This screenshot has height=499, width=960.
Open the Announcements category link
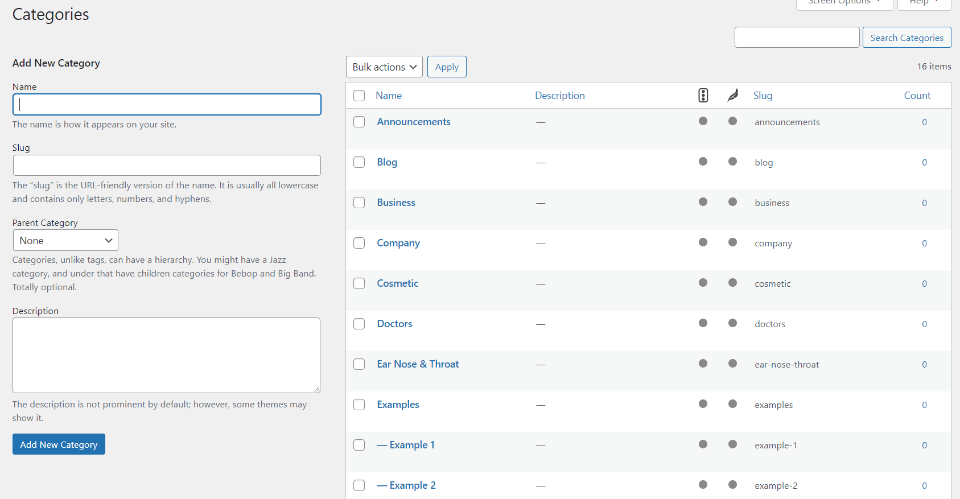(413, 122)
